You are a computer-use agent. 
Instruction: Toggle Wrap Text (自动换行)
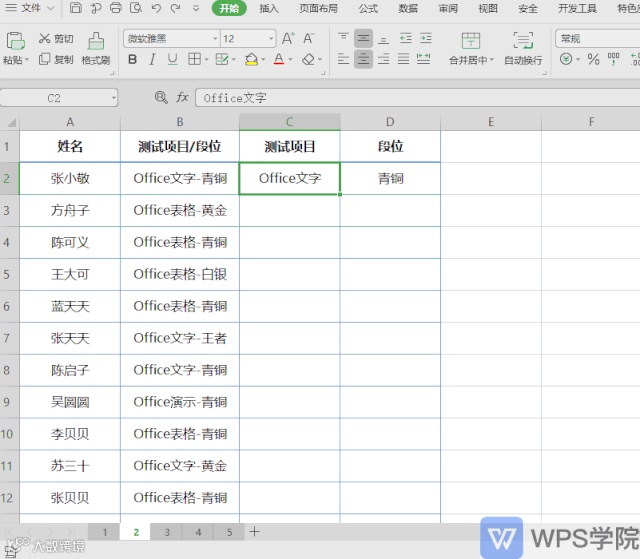tap(523, 49)
